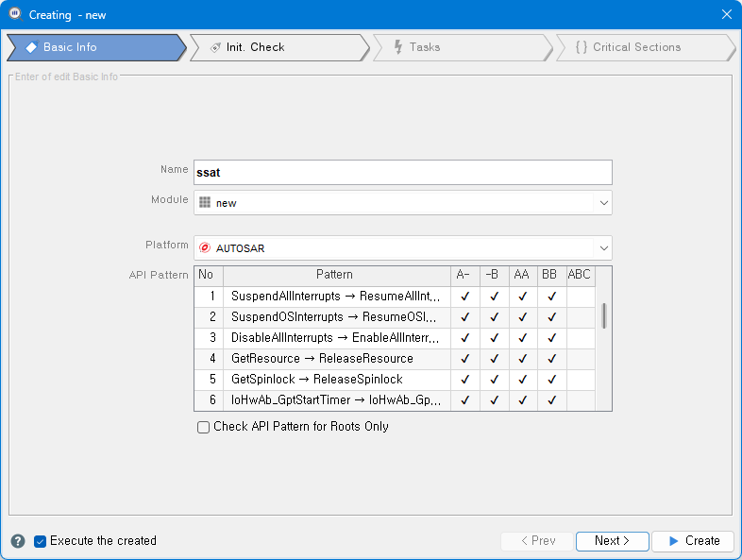The image size is (742, 560).
Task: Click the Tasks lightning bolt icon
Action: (397, 47)
